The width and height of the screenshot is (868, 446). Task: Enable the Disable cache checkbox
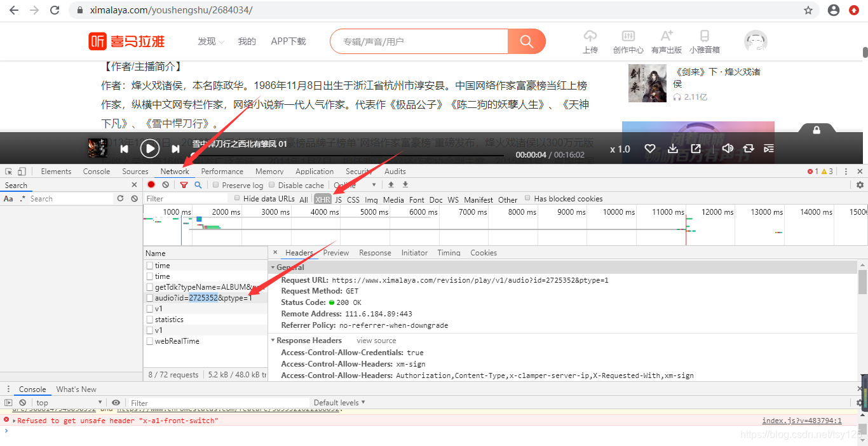tap(272, 185)
